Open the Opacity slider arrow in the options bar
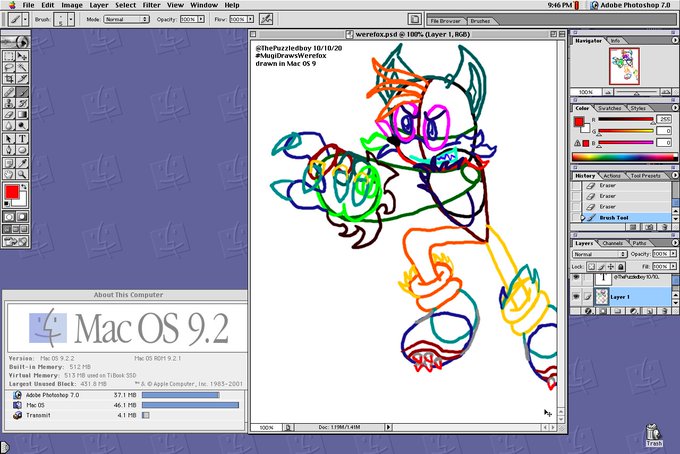Viewport: 680px width, 454px height. click(201, 20)
